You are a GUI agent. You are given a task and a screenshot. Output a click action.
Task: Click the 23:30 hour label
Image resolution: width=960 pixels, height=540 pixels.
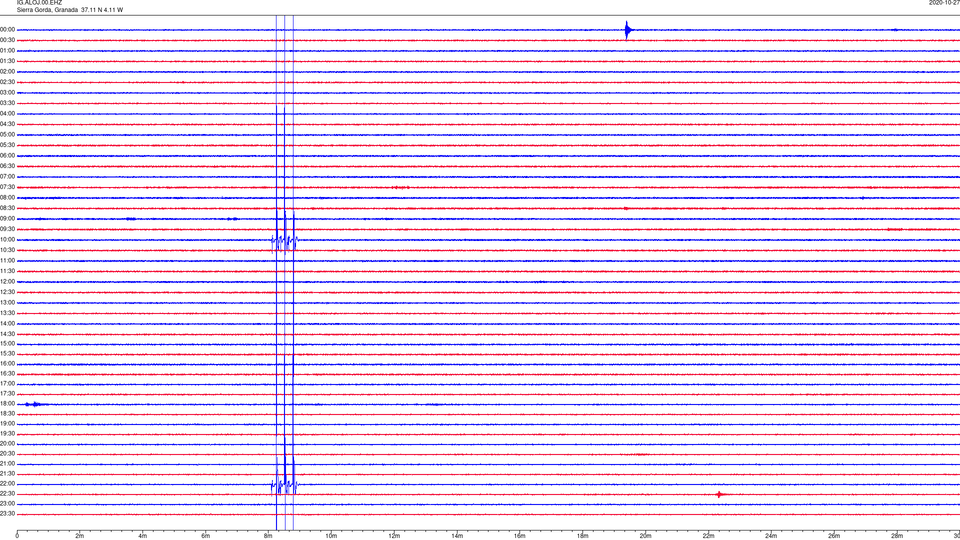point(8,514)
